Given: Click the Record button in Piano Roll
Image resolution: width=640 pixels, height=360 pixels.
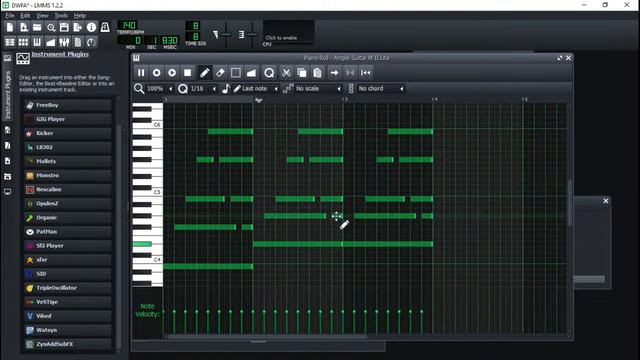Looking at the screenshot, I should click(x=156, y=73).
